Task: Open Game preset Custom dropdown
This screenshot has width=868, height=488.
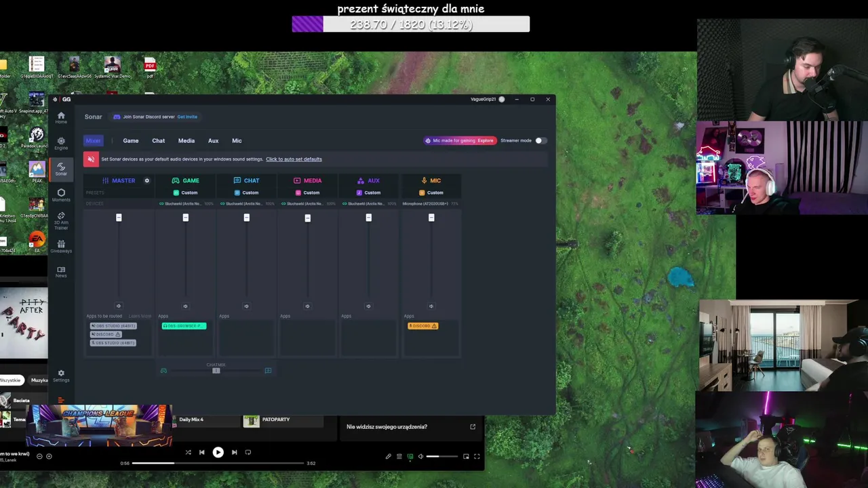Action: tap(185, 192)
